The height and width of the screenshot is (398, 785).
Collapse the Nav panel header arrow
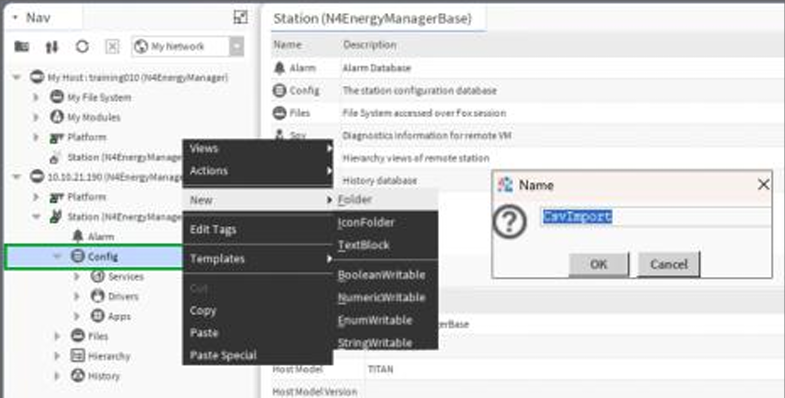tap(15, 18)
